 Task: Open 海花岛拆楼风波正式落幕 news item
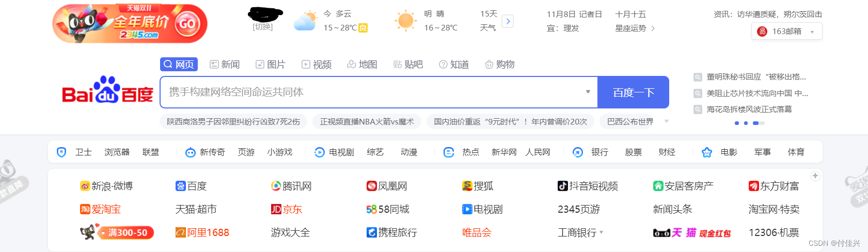coord(749,109)
